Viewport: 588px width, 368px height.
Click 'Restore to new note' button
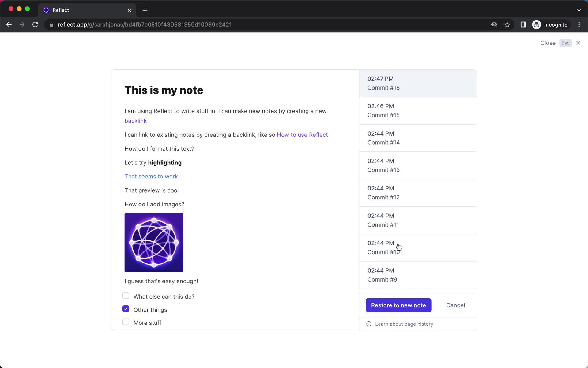[398, 305]
